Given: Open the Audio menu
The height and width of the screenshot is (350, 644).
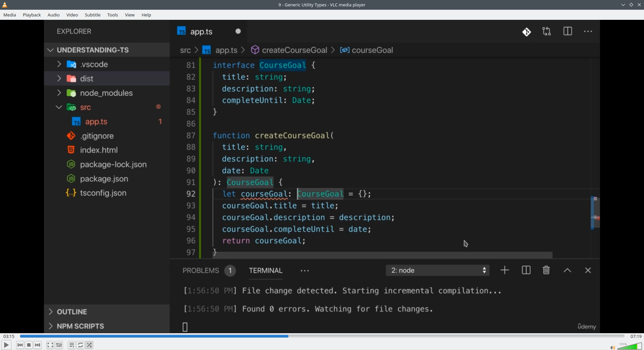Looking at the screenshot, I should click(54, 15).
